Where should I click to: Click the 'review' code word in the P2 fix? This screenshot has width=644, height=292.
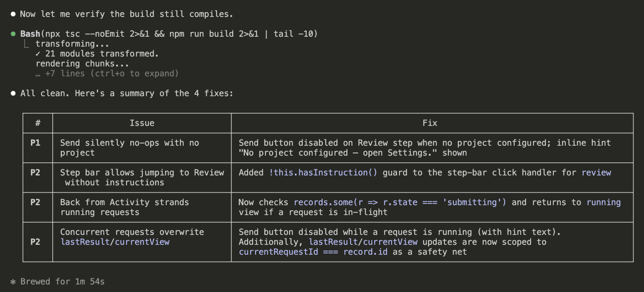(x=596, y=173)
